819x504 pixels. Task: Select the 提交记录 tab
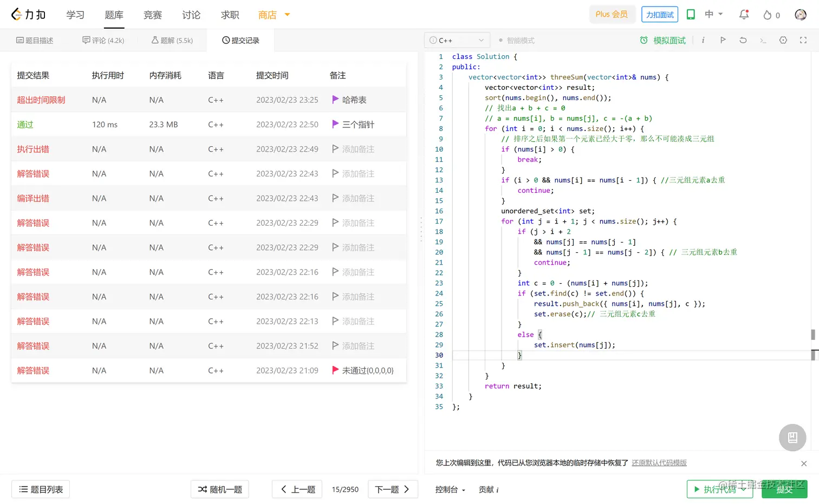click(x=240, y=40)
